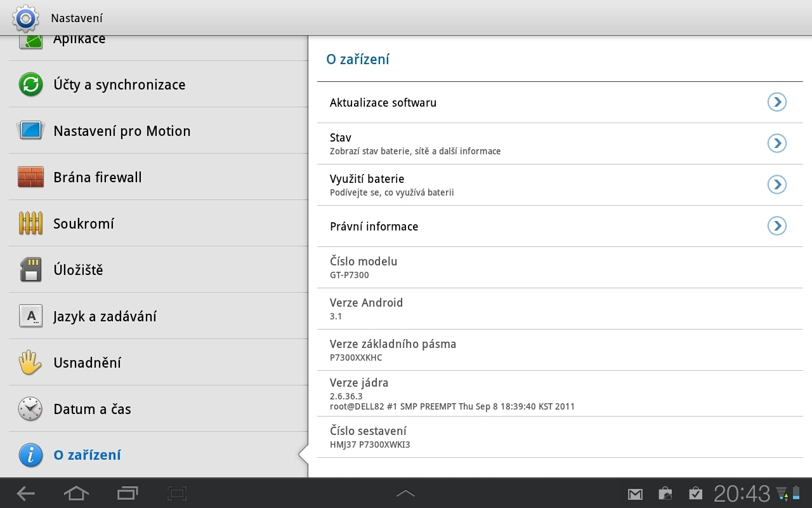Viewport: 812px width, 508px height.
Task: Expand the Využití baterie chevron
Action: click(776, 184)
